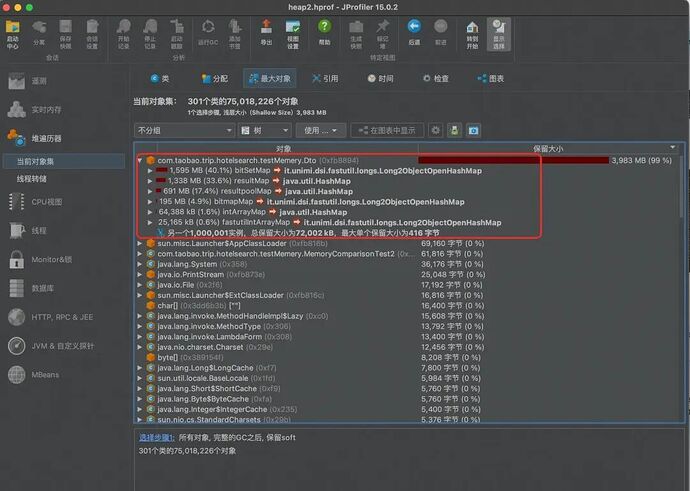Image resolution: width=690 pixels, height=491 pixels.
Task: Click the 选择步骤1 link at bottom
Action: [x=158, y=438]
